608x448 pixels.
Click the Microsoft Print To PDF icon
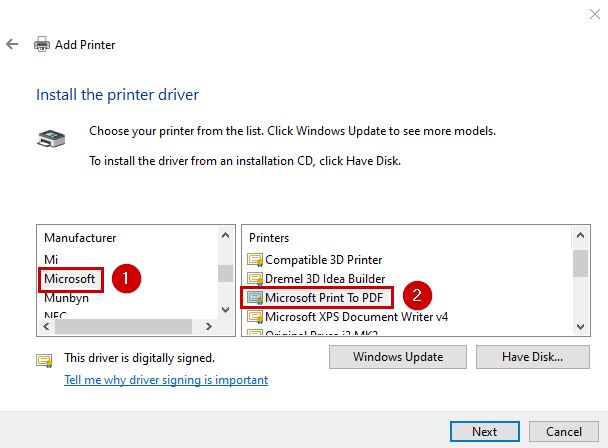[x=255, y=297]
